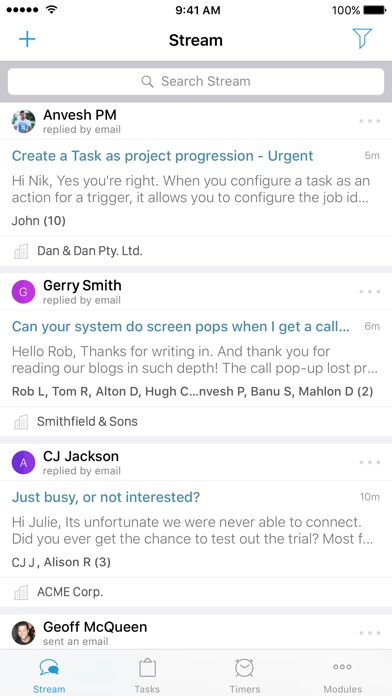Click Gerry Smith's purple G avatar

(x=23, y=292)
